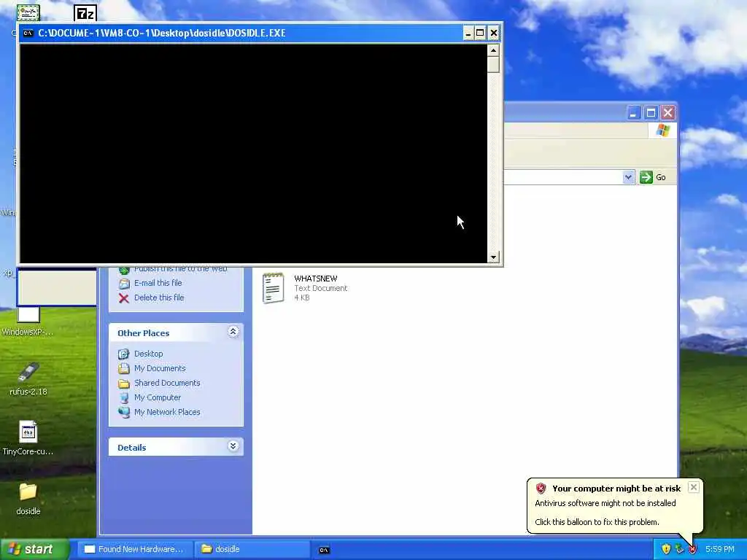
Task: Select the 7z desktop icon
Action: click(85, 13)
